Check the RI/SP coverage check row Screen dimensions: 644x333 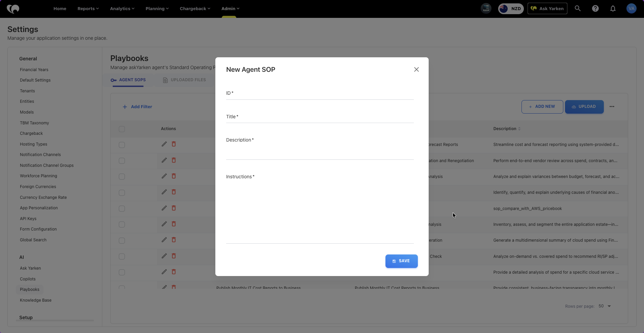[122, 256]
